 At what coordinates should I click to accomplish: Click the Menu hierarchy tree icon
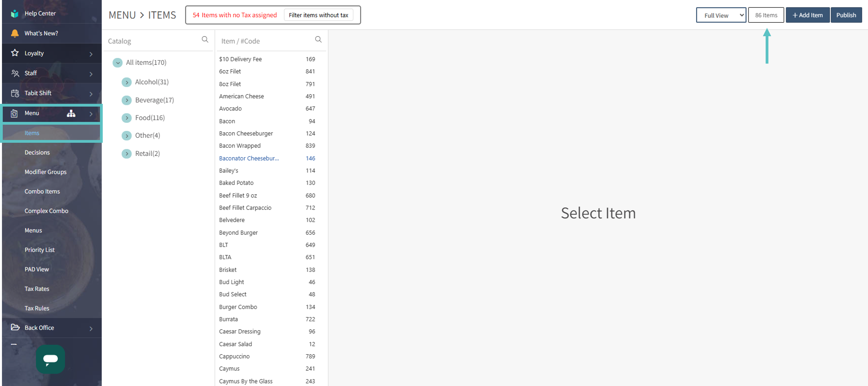pos(71,113)
